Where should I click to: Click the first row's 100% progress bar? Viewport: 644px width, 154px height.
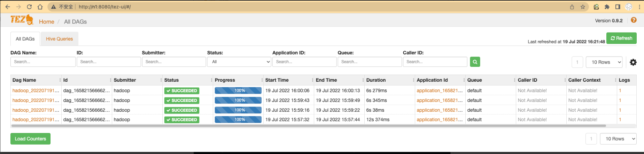point(238,90)
